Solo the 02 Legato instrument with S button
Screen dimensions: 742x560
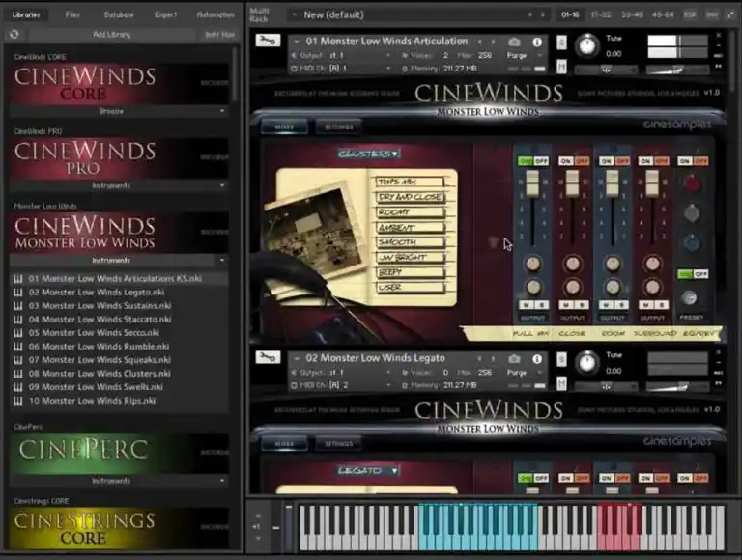[561, 359]
